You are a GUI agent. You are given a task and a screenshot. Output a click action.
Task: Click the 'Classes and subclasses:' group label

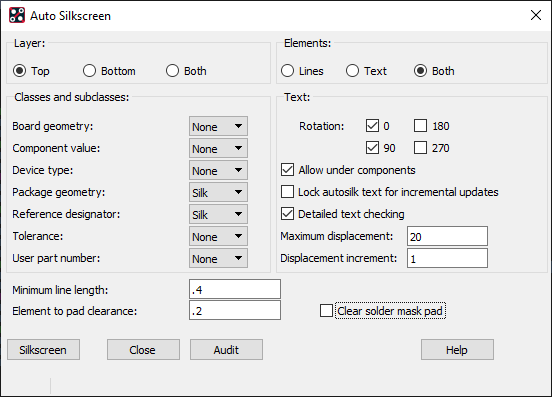71,97
